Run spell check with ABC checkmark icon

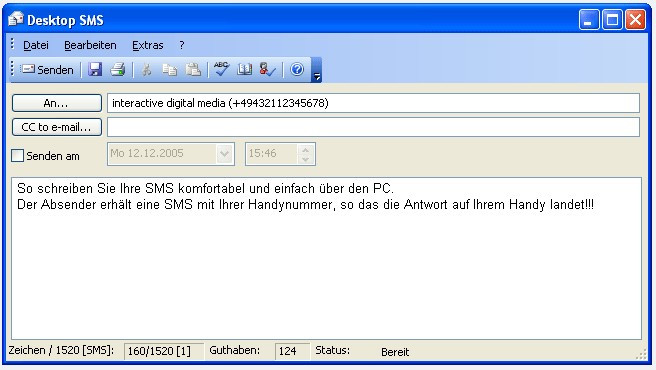click(x=221, y=69)
